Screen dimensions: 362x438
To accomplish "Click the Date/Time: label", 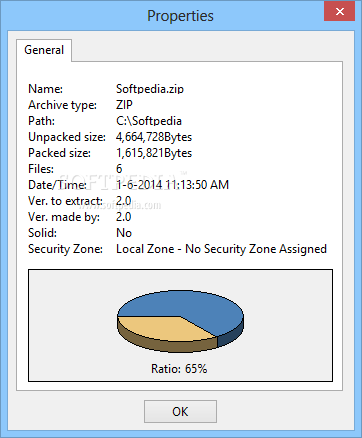I will 57,185.
